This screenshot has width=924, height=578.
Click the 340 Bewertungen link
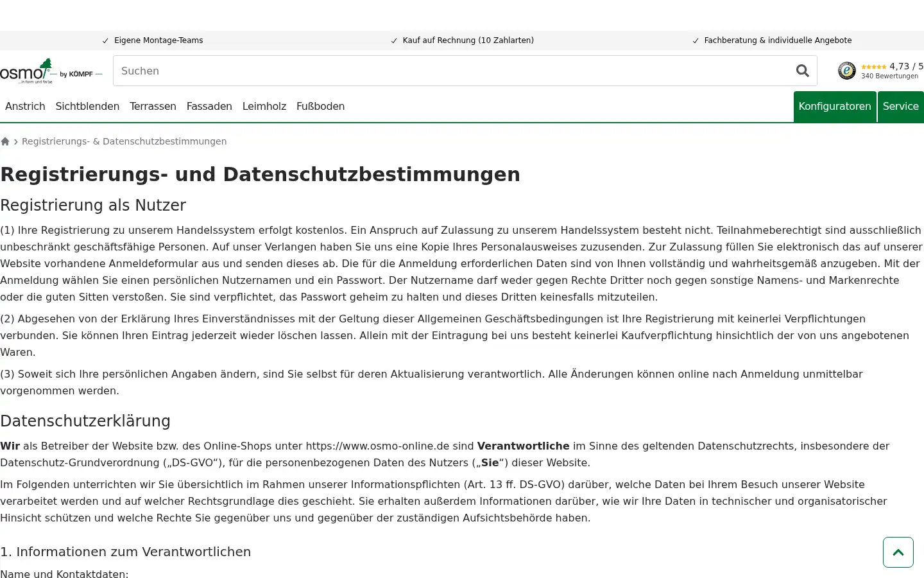[x=889, y=76]
